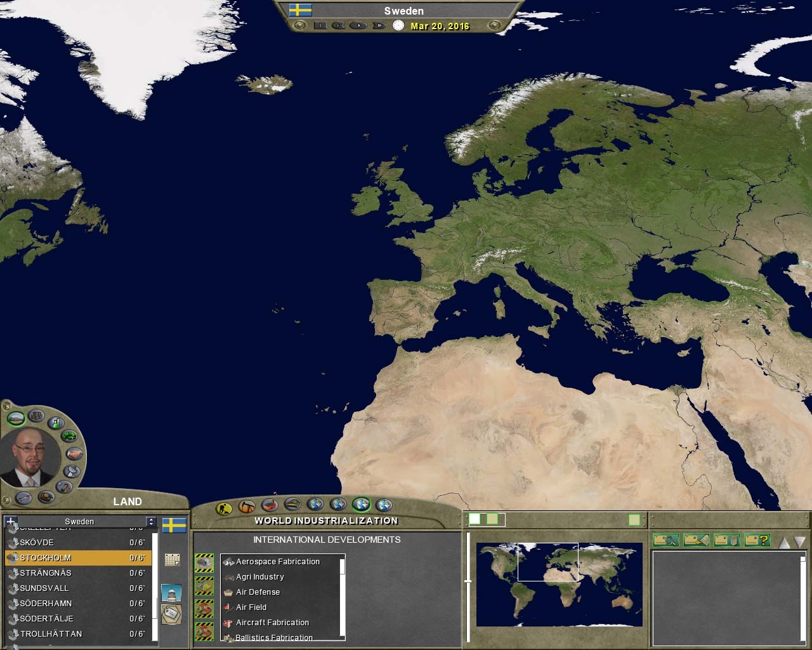This screenshot has height=650, width=812.
Task: Click the up arrow above message panel
Action: 784,542
